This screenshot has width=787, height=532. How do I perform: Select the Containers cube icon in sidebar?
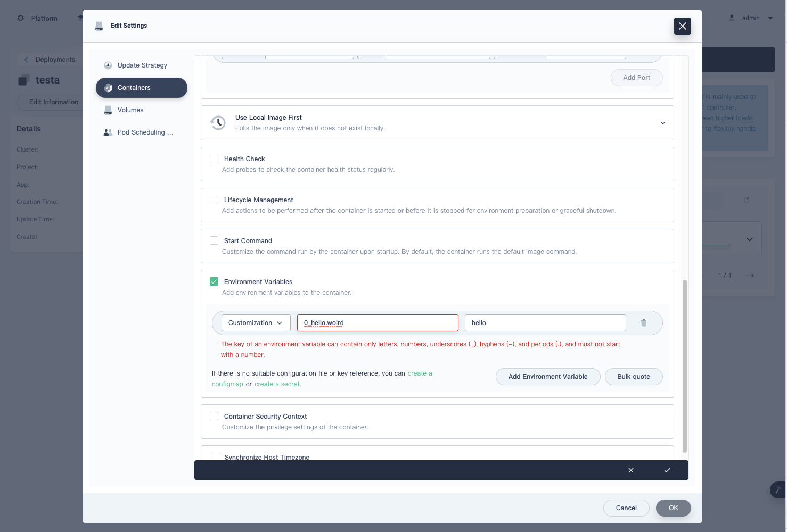pos(108,88)
